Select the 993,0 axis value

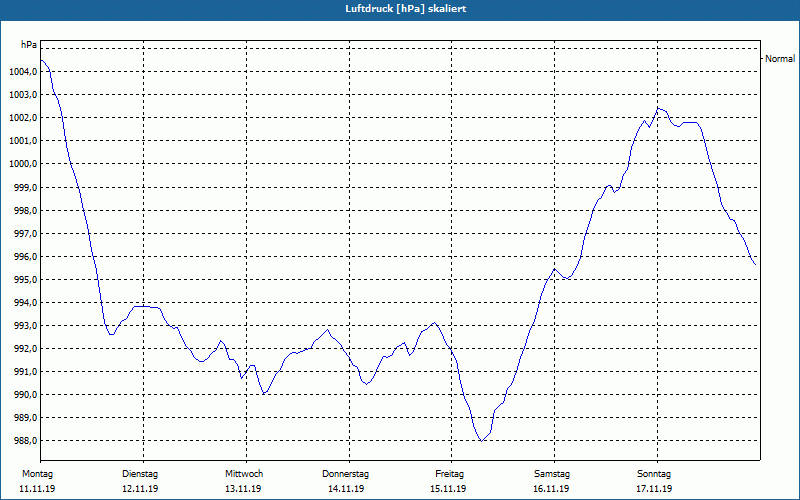pyautogui.click(x=25, y=326)
